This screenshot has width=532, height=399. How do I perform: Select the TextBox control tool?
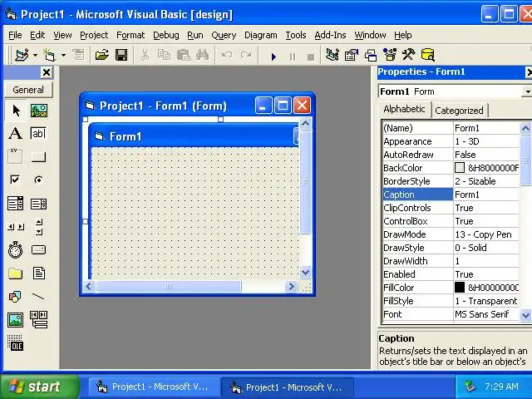(39, 133)
